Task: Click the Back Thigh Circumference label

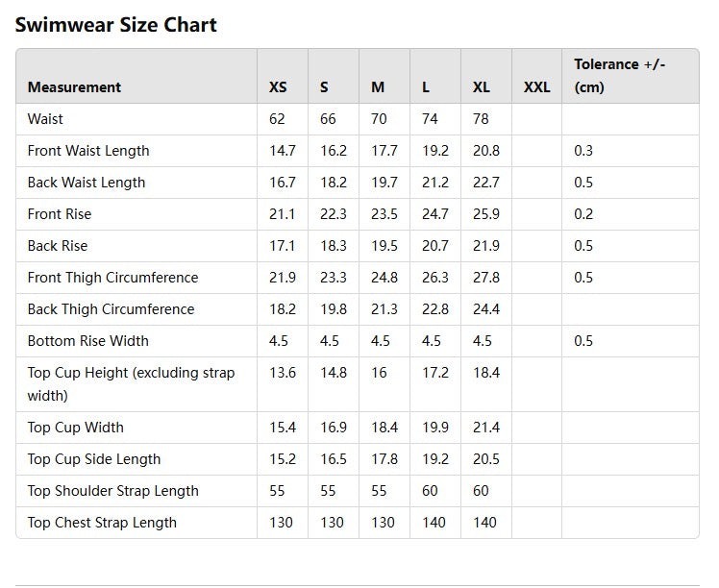Action: pos(111,309)
